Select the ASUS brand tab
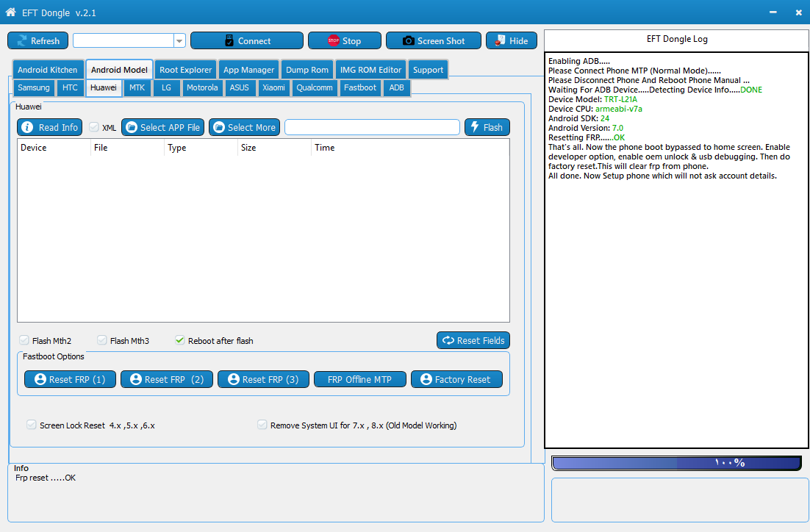 click(239, 87)
